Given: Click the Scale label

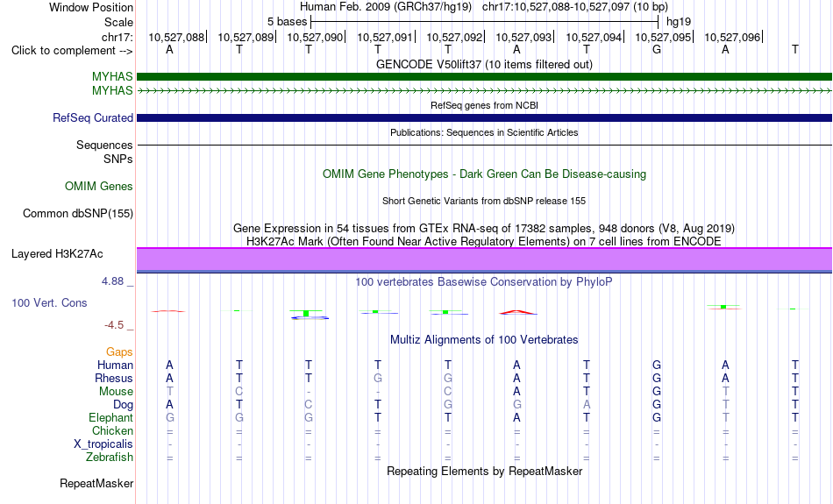Looking at the screenshot, I should click(118, 22).
